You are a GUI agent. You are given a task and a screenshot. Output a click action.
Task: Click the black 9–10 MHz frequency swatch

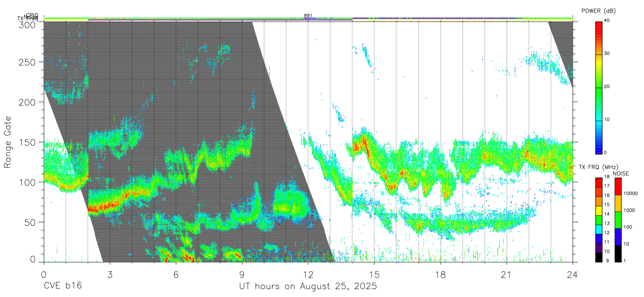coord(598,257)
